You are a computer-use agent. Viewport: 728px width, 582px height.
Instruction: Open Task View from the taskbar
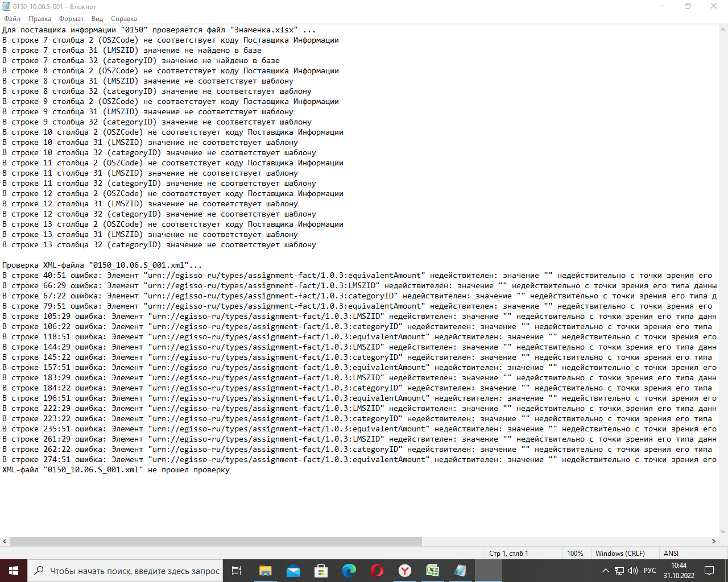tap(237, 571)
